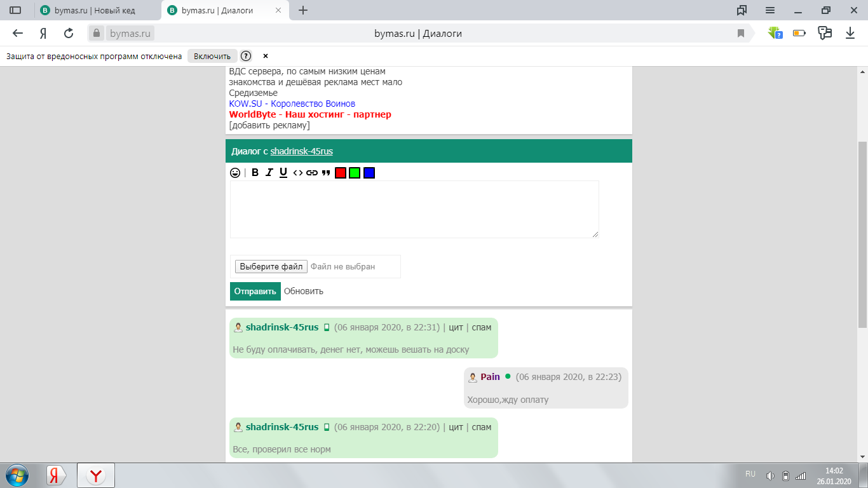Apply underline formatting to text
The width and height of the screenshot is (868, 488).
pyautogui.click(x=283, y=172)
